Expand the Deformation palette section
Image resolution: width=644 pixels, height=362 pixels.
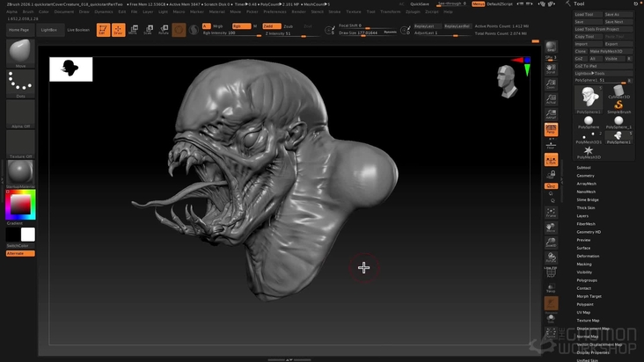click(588, 257)
